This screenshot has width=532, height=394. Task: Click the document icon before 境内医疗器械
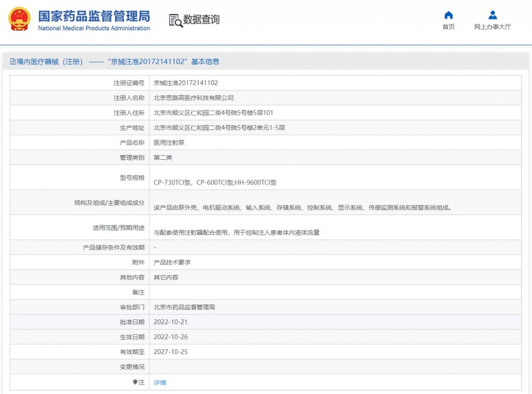click(13, 62)
